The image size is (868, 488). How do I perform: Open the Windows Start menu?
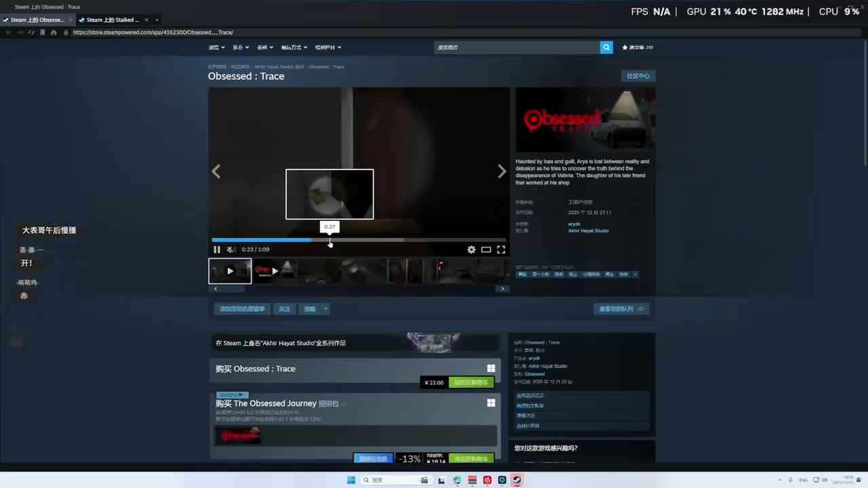tap(351, 480)
